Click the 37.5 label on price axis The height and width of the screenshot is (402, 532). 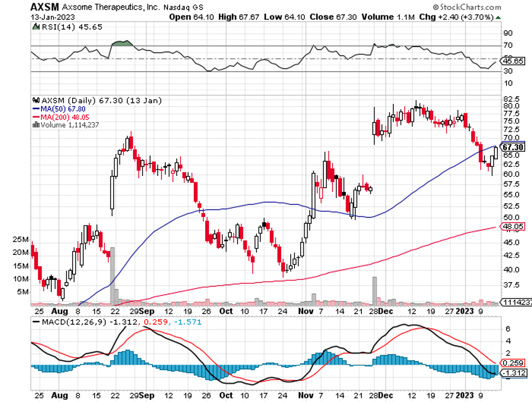[512, 284]
